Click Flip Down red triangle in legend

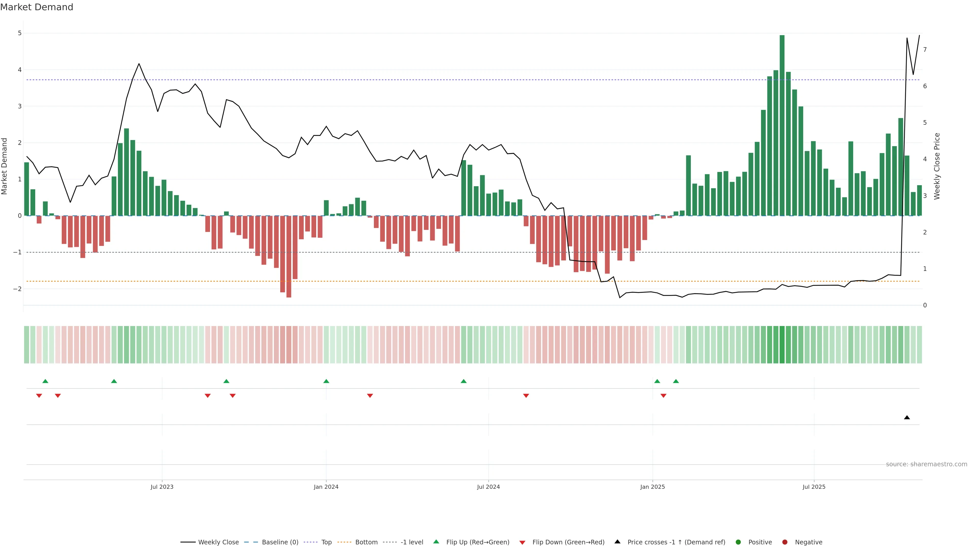[x=522, y=542]
